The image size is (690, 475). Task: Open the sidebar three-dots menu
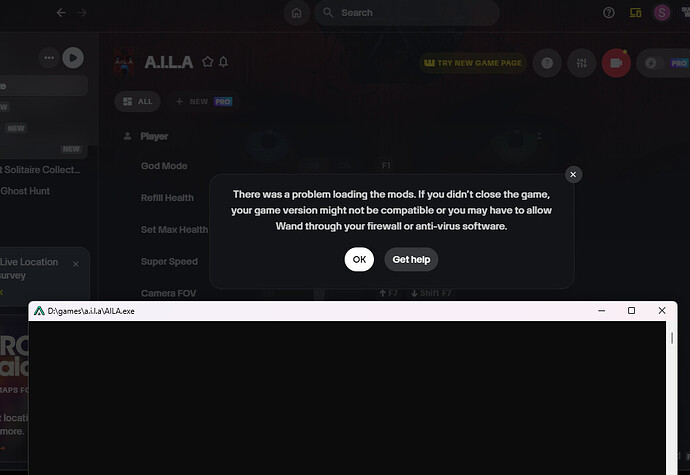(x=49, y=58)
